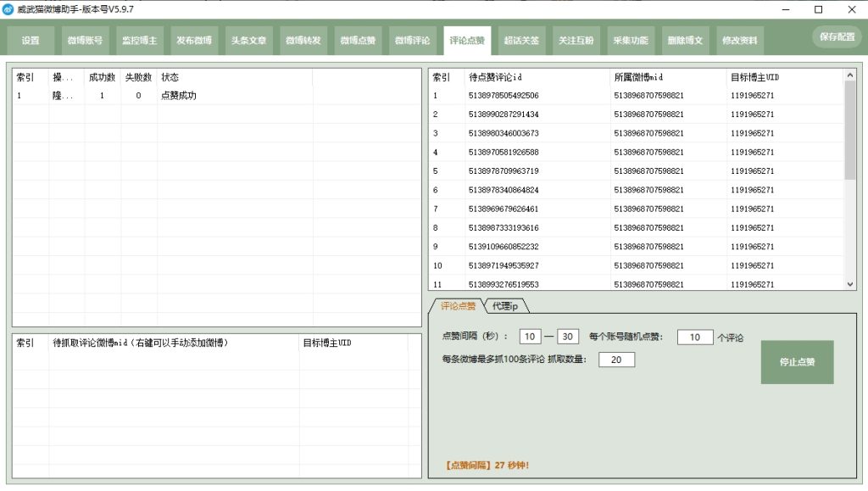Viewport: 868px width, 491px height.
Task: Click the 抓取数量 input field
Action: pos(616,360)
